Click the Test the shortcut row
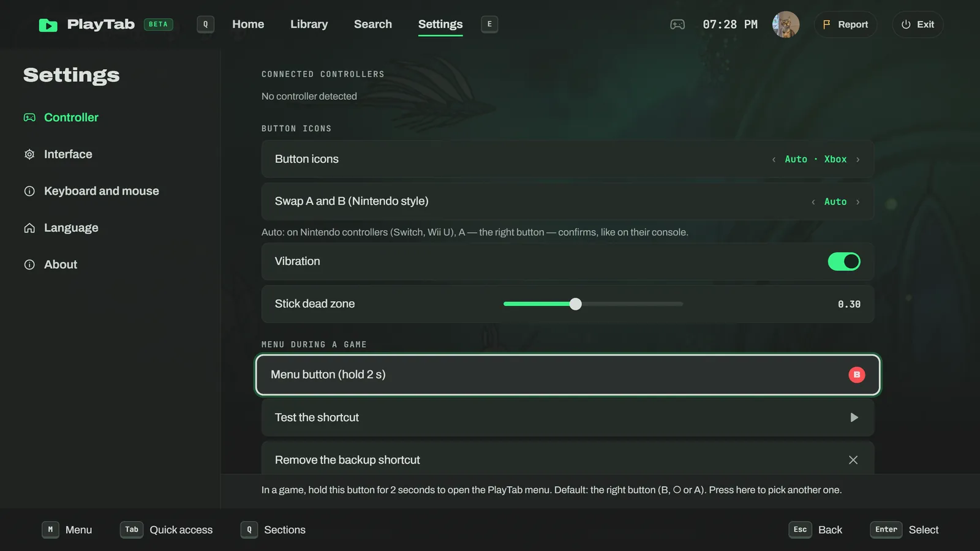Image resolution: width=980 pixels, height=551 pixels. 568,418
